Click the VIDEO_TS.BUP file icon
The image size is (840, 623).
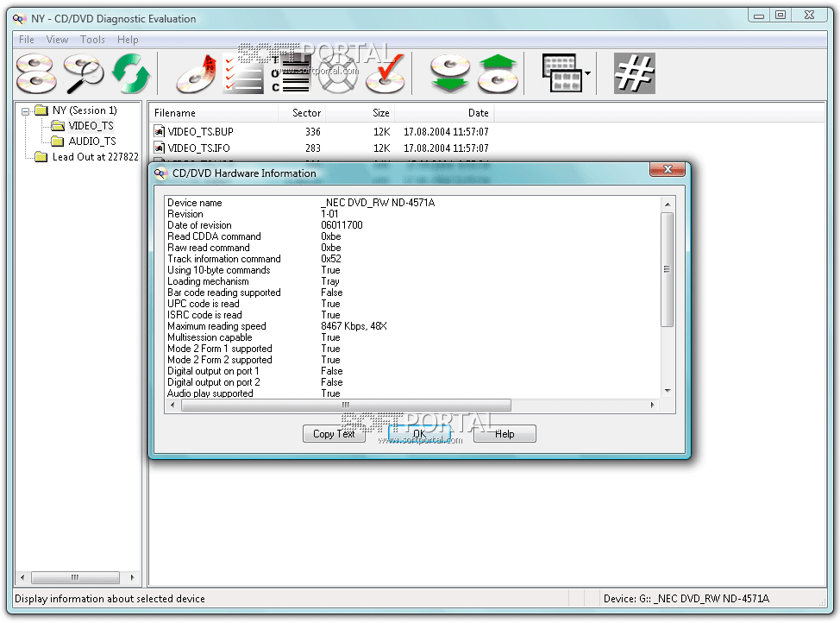coord(159,132)
